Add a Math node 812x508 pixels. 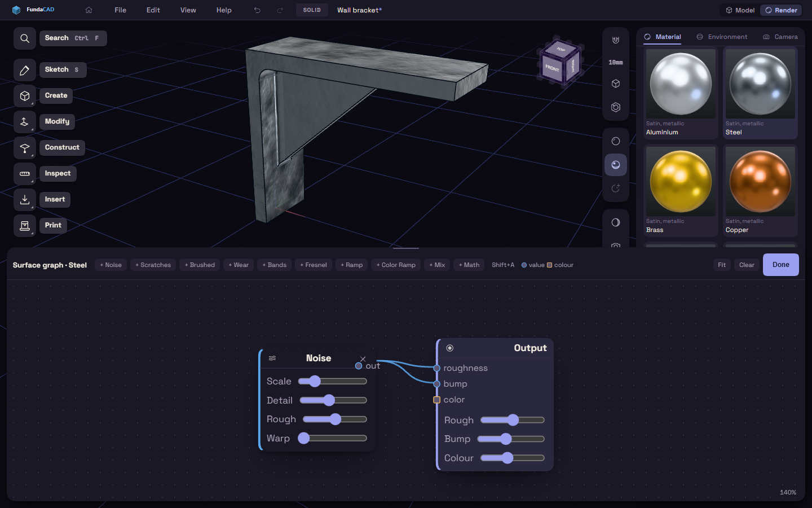(x=469, y=265)
